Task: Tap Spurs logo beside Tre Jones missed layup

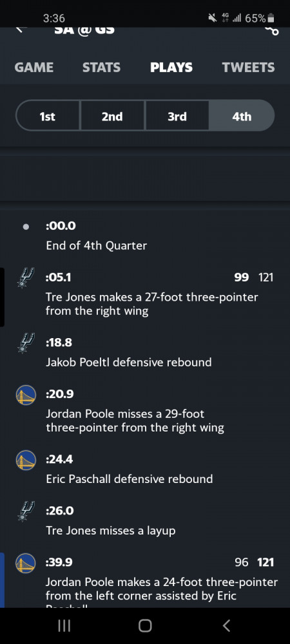Action: click(x=26, y=511)
